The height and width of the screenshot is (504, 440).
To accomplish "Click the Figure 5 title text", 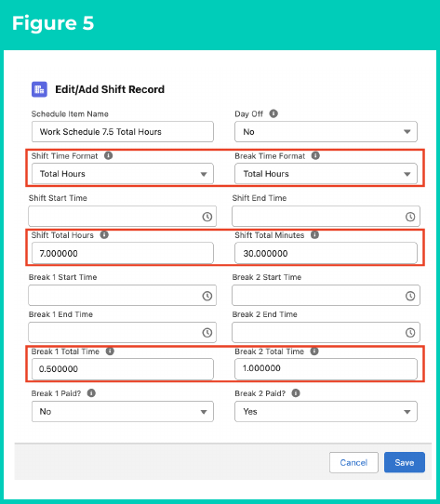I will [x=53, y=23].
